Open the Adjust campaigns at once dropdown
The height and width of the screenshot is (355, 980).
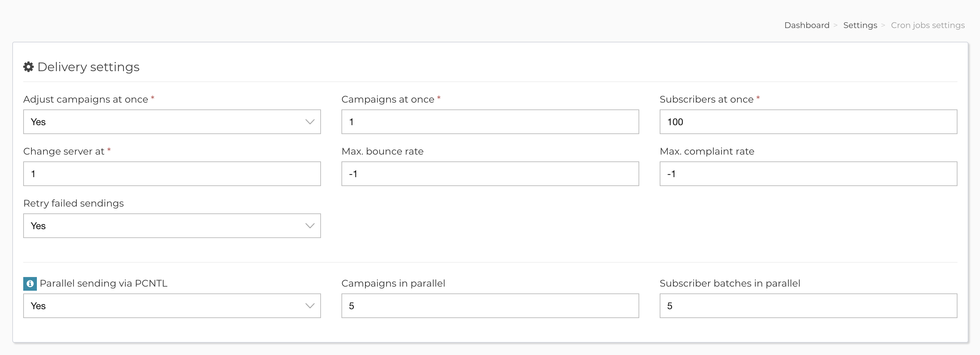coord(172,122)
